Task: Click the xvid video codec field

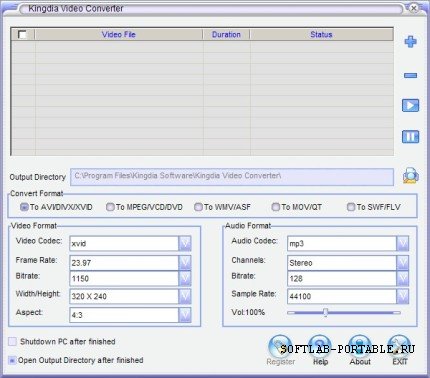Action: tap(124, 244)
